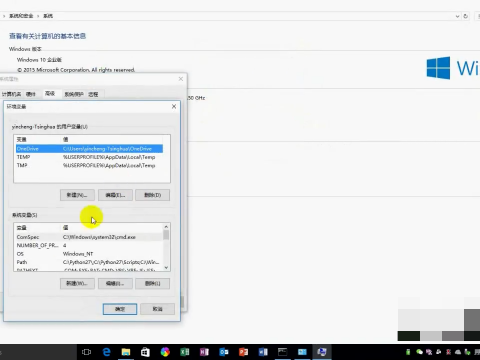480x360 pixels.
Task: Click 编辑(E)... for user variables
Action: pos(115,195)
